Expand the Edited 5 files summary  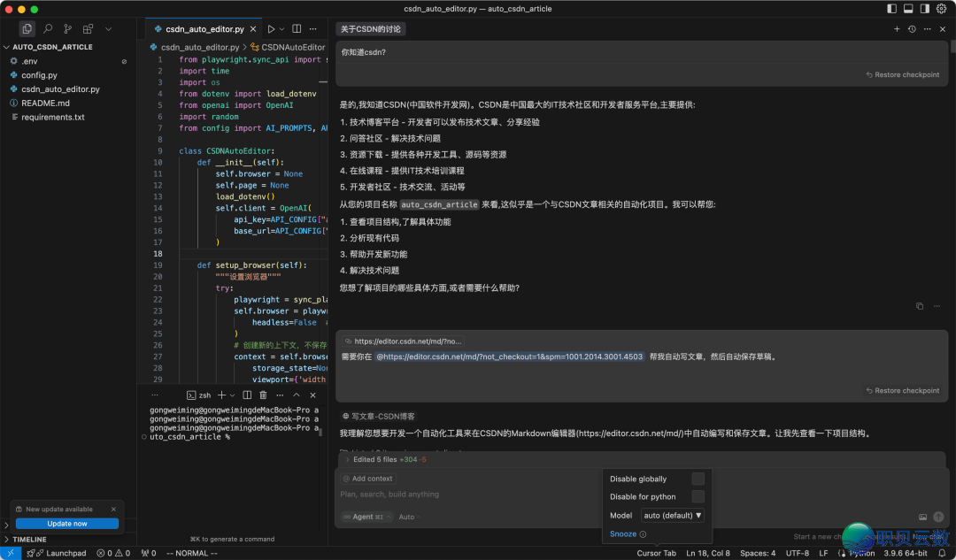tap(389, 459)
